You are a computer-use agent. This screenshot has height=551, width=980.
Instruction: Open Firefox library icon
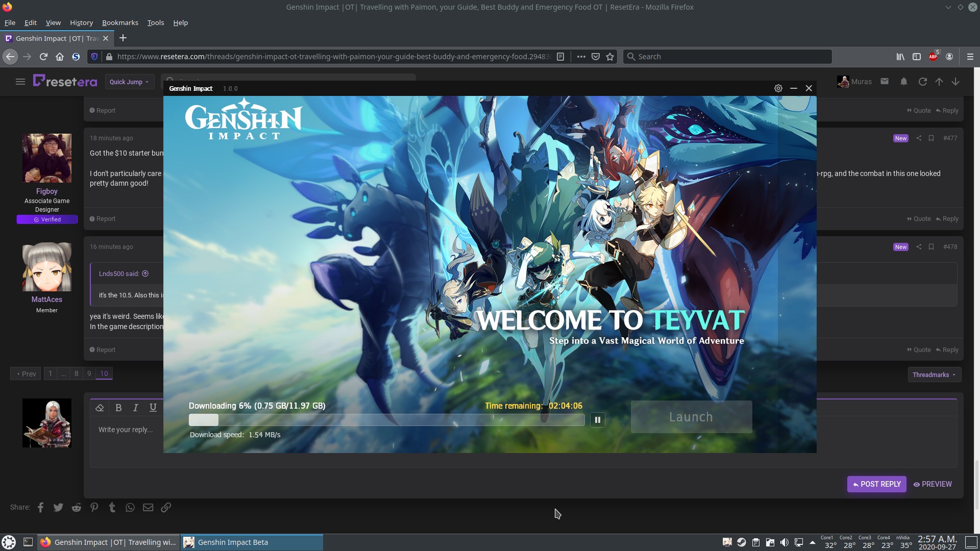tap(900, 57)
